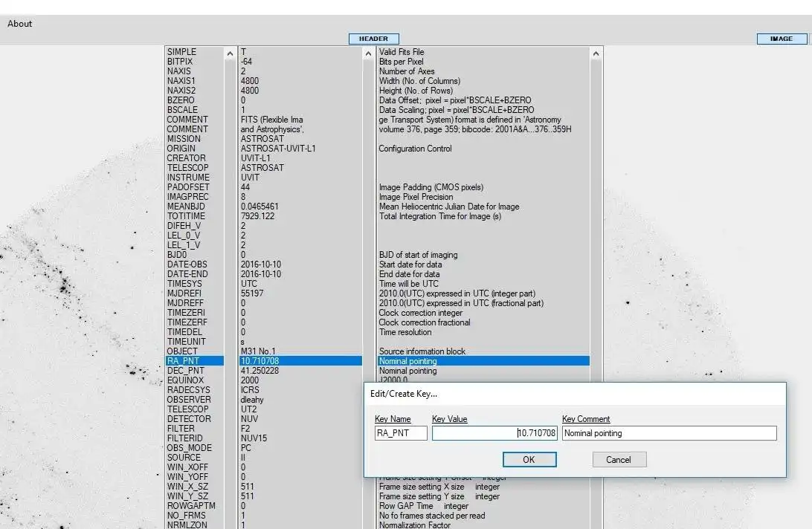The height and width of the screenshot is (529, 812).
Task: Click OK in Edit/Create Key dialog
Action: 529,460
